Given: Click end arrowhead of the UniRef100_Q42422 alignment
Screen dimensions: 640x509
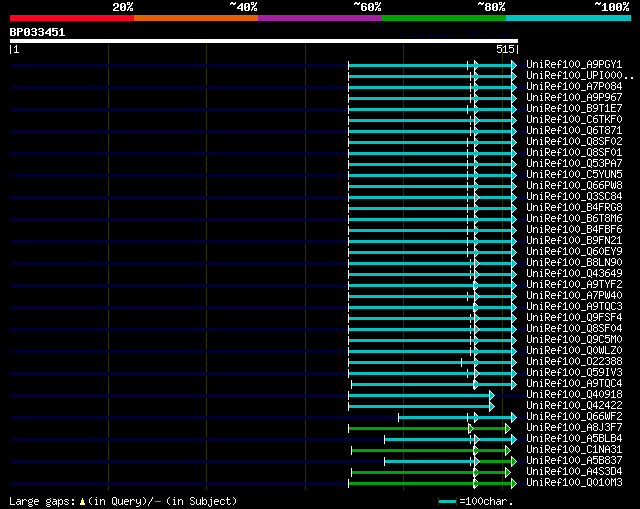Looking at the screenshot, I should (492, 406).
